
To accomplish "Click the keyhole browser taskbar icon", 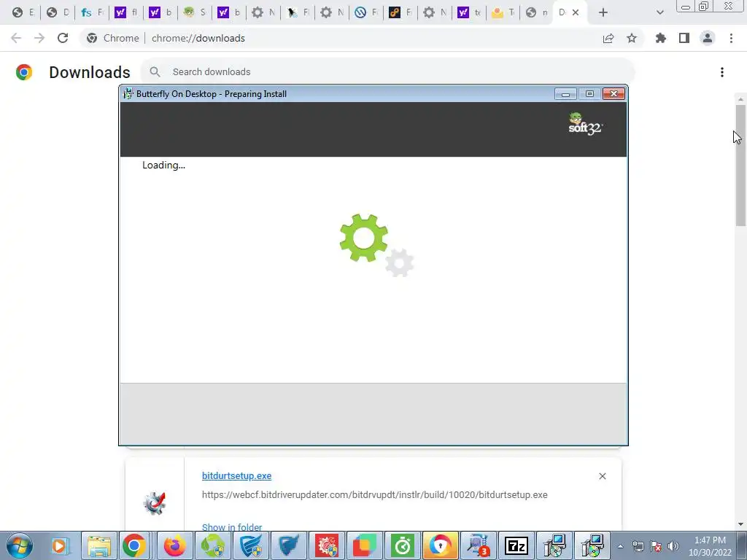I will (x=440, y=545).
